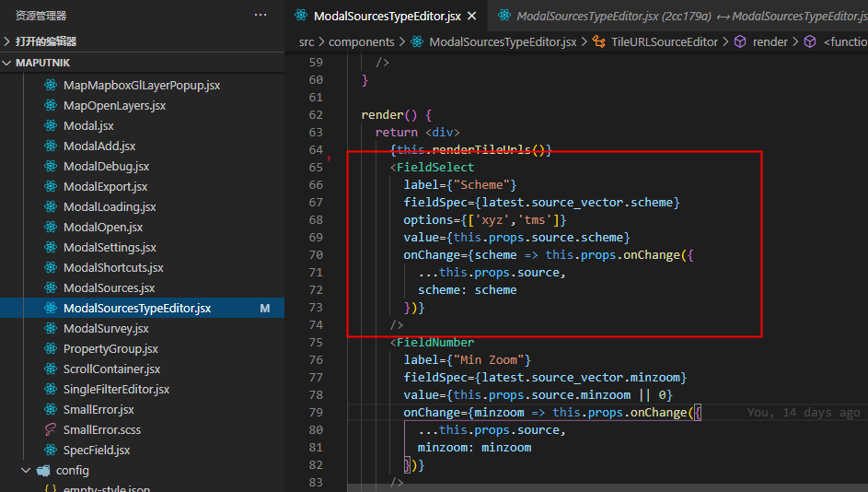Screen dimensions: 868x492
Task: Open PropertyGroup.jsx file
Action: 110,349
